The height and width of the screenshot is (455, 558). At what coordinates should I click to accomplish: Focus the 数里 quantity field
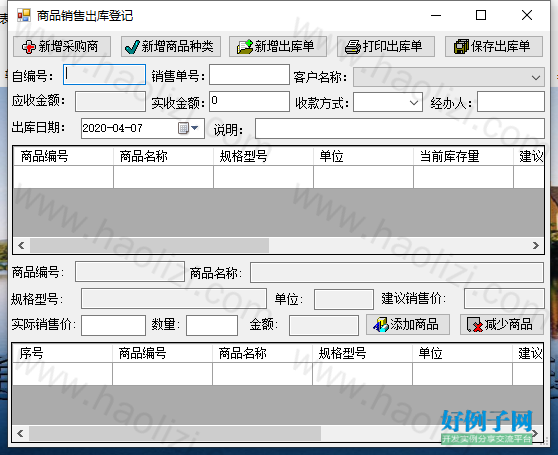[x=212, y=326]
